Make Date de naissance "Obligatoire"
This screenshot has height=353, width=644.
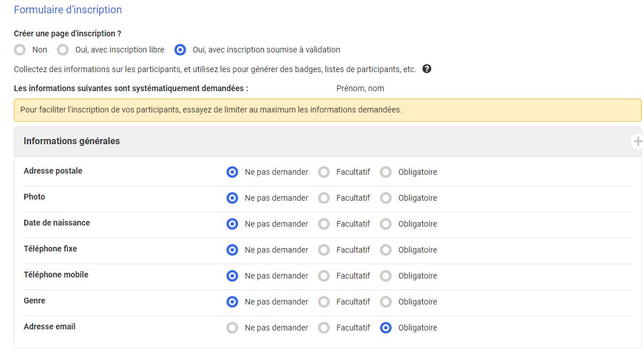[385, 224]
